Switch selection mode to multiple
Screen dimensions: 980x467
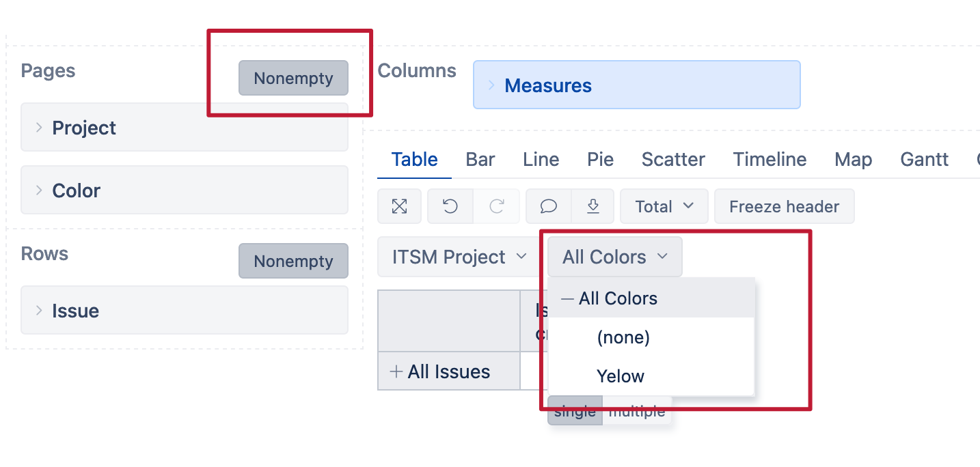point(637,412)
